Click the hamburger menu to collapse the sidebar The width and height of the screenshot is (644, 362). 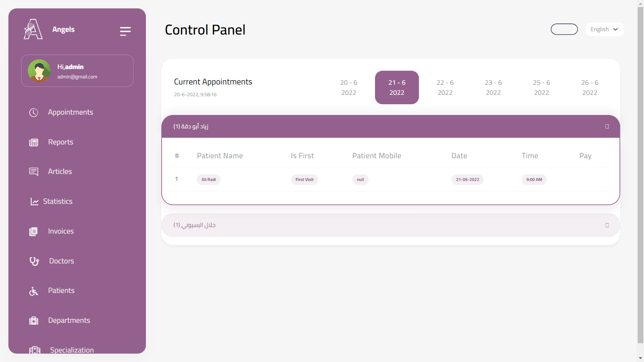click(125, 31)
